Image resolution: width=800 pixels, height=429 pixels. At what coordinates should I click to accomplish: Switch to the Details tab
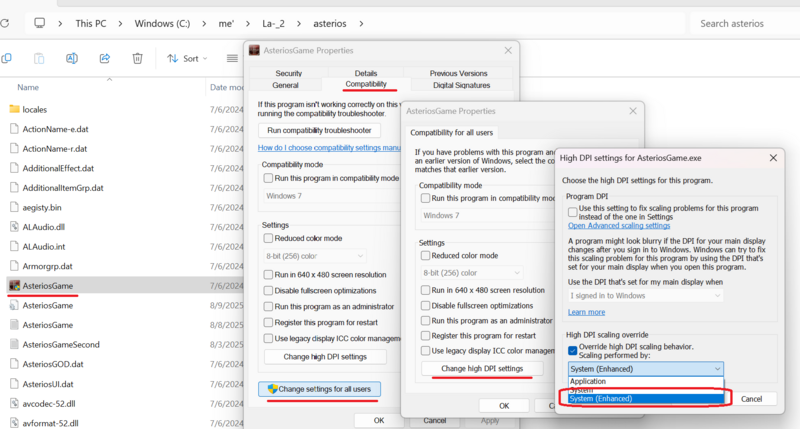tap(366, 73)
